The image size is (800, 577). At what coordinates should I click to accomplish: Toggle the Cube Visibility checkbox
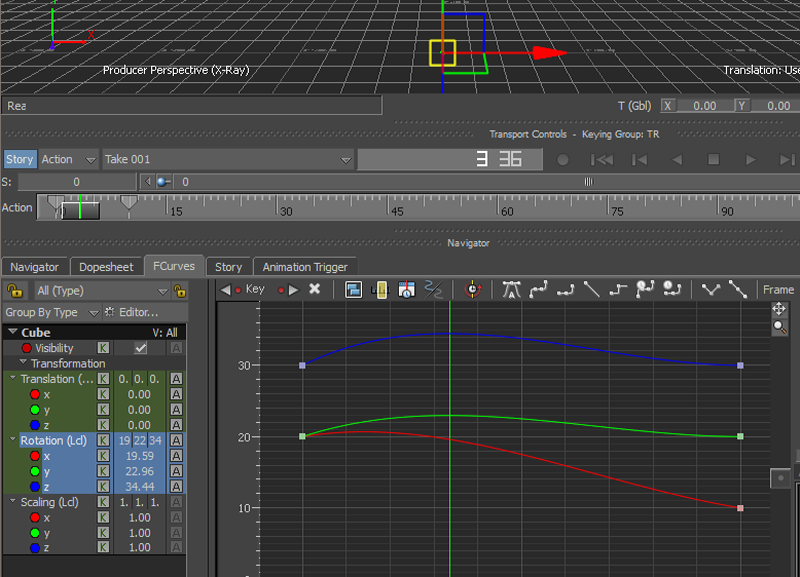[x=141, y=348]
